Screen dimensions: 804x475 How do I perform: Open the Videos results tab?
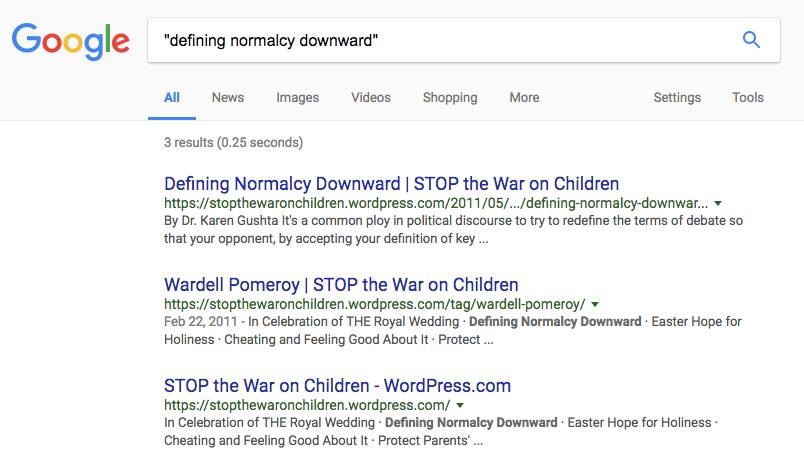371,97
